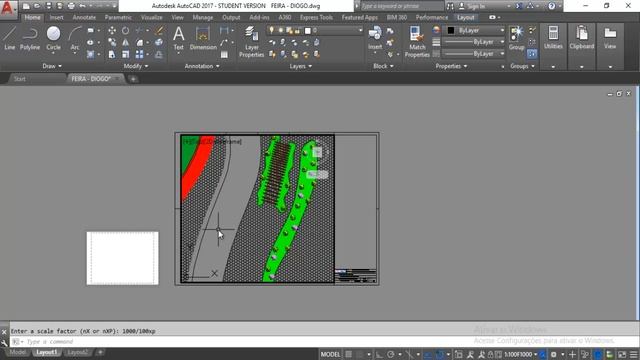
Task: Switch to the Layout ribbon tab
Action: (466, 18)
